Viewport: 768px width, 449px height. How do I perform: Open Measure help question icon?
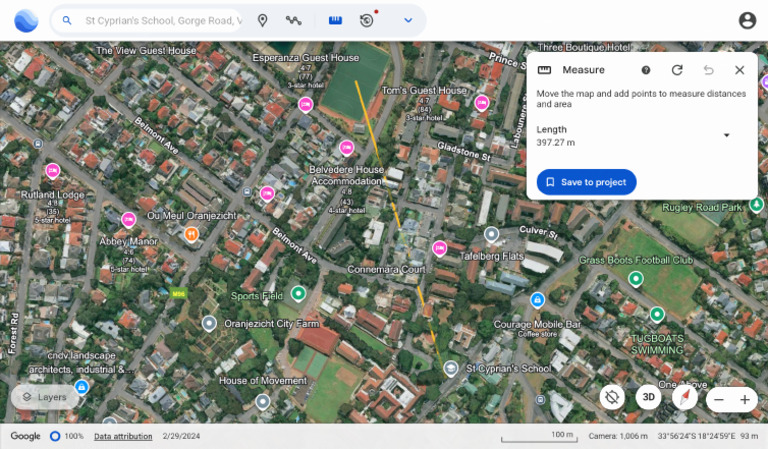(x=646, y=70)
